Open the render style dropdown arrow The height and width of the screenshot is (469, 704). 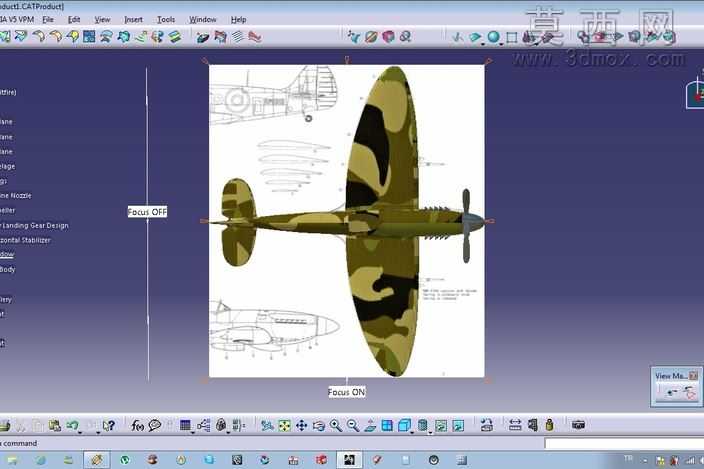click(x=430, y=433)
